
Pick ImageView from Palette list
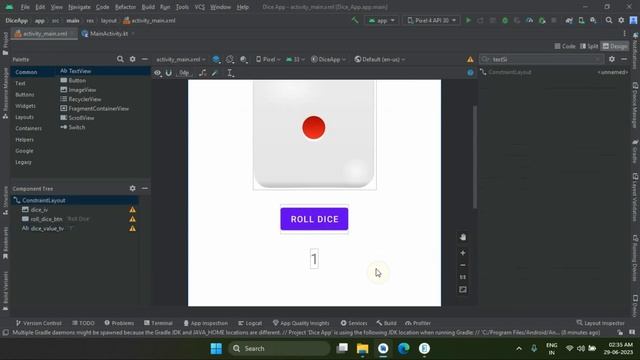point(78,90)
